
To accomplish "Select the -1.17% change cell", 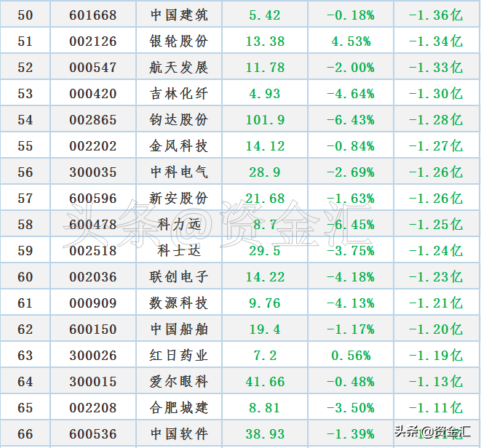I will pyautogui.click(x=351, y=329).
